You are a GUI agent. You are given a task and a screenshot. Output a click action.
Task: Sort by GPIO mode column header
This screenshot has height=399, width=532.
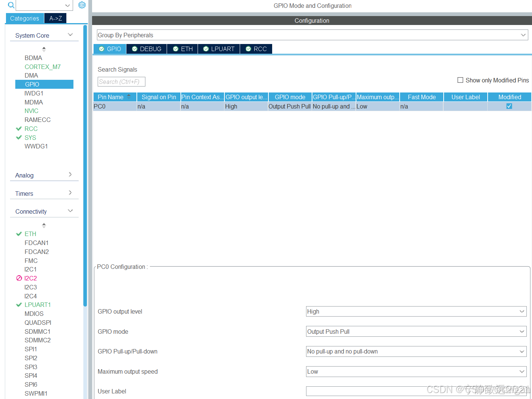pyautogui.click(x=290, y=97)
